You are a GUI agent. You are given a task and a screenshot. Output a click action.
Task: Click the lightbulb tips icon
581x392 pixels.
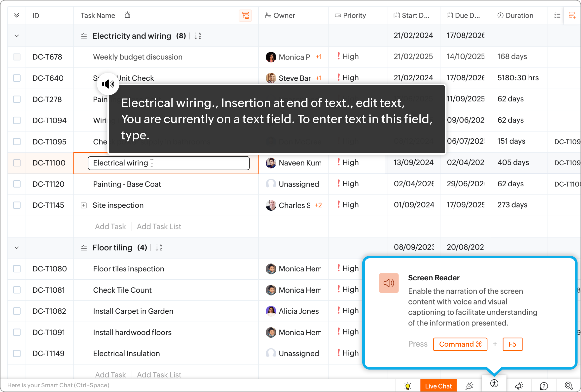pos(407,386)
